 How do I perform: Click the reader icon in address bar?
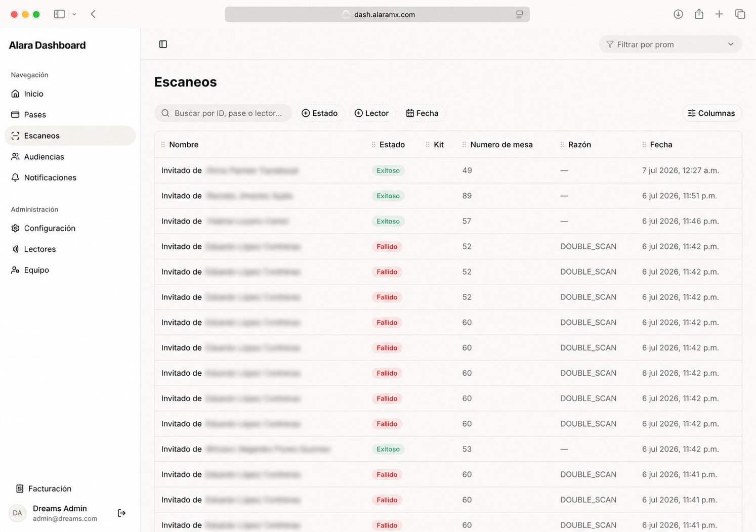coord(519,15)
